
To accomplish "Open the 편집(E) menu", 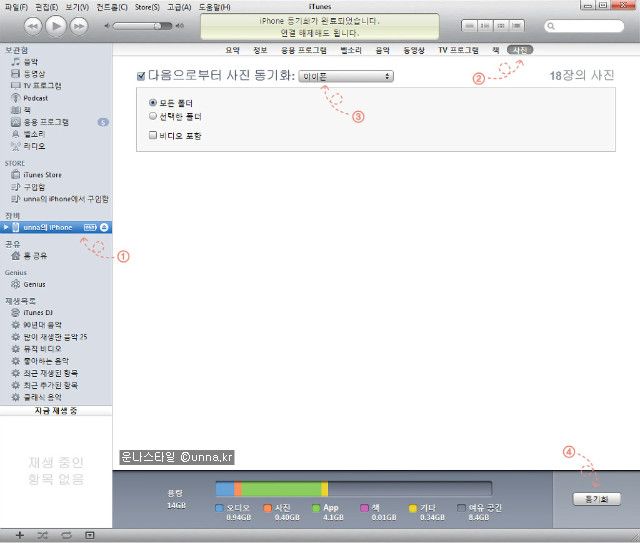I will click(47, 7).
